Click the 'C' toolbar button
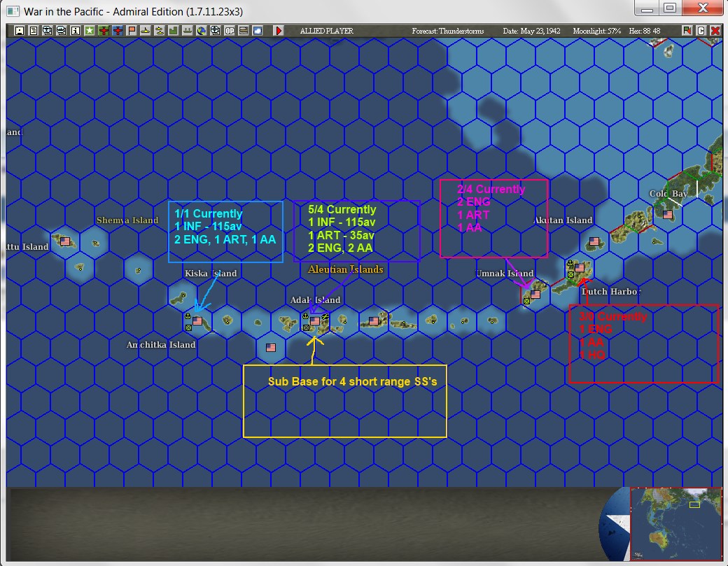This screenshot has width=728, height=566. [701, 31]
